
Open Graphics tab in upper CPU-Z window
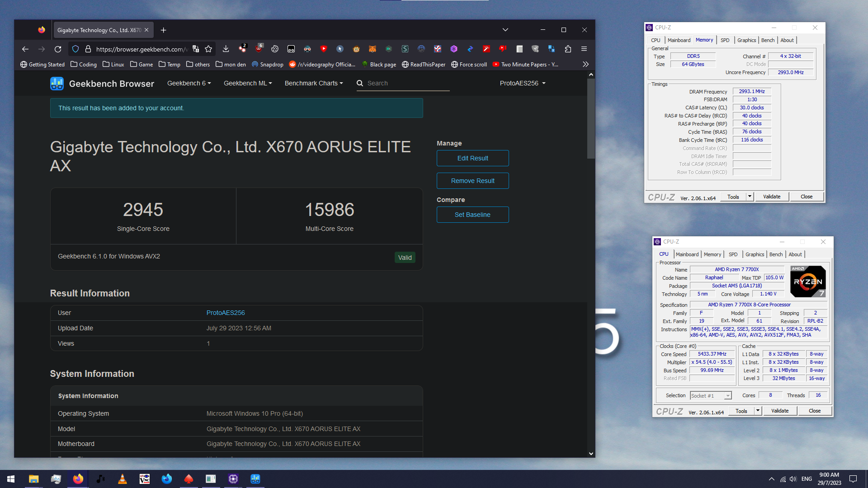click(746, 40)
